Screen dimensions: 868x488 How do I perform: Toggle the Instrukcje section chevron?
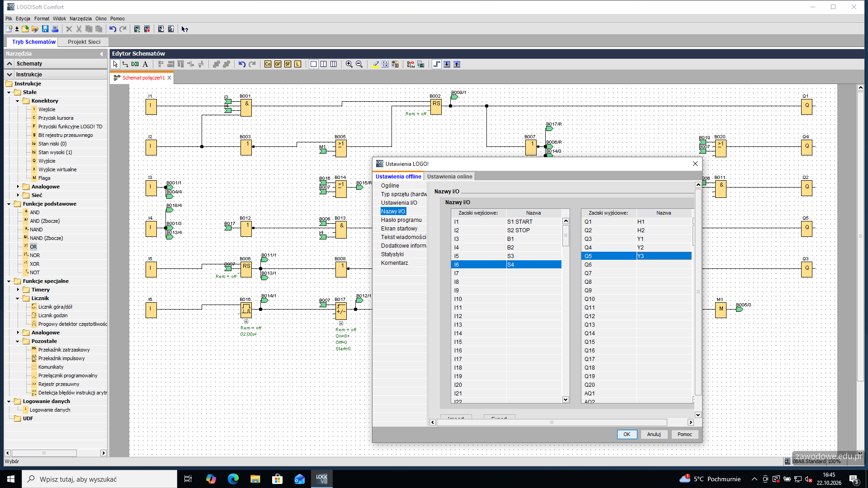(9, 75)
